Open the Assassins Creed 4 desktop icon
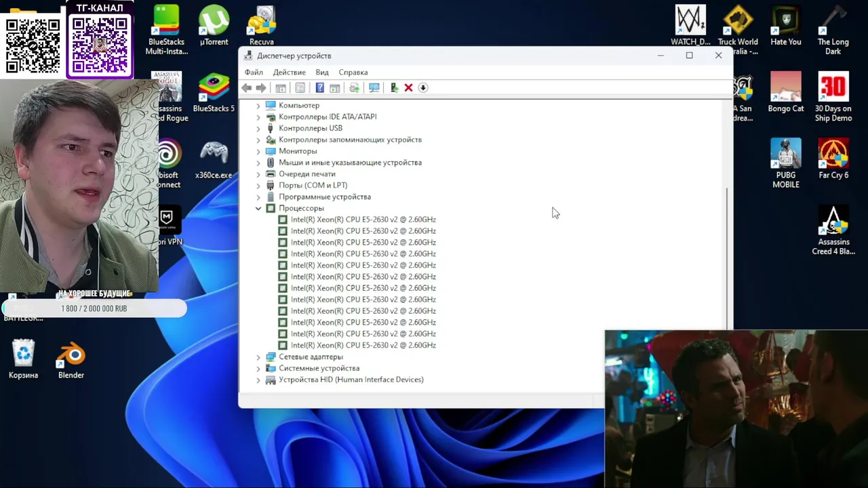The width and height of the screenshot is (868, 488). tap(833, 230)
